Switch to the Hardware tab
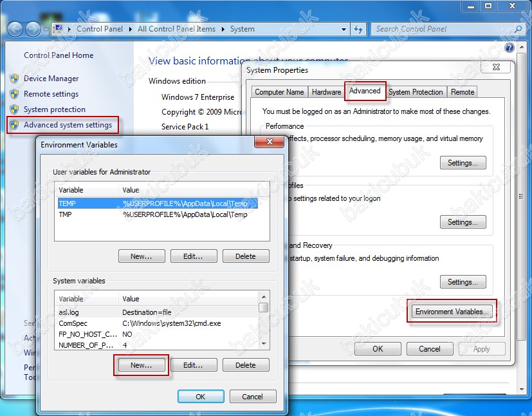Viewport: 532px width, 416px height. (x=326, y=91)
